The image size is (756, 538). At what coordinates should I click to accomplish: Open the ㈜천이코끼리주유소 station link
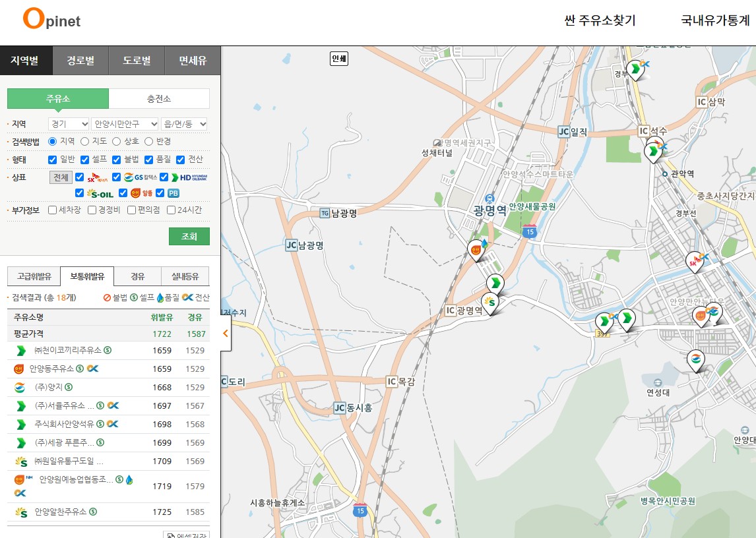[x=68, y=351]
